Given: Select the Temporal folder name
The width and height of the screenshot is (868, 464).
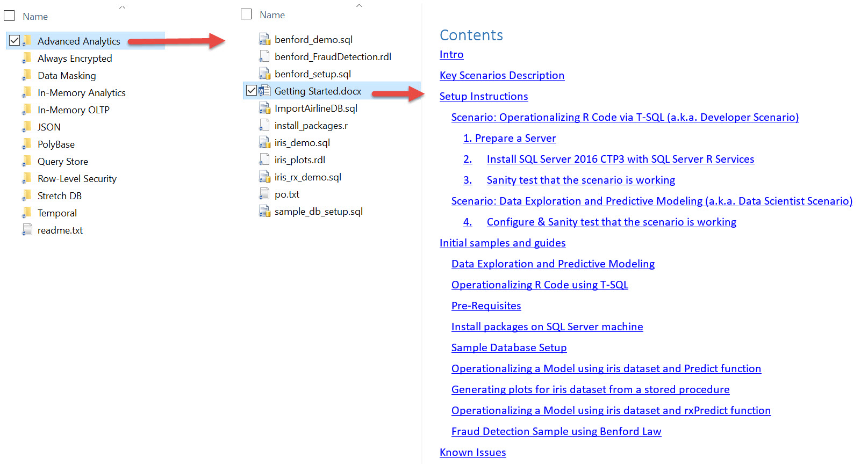Looking at the screenshot, I should [57, 213].
